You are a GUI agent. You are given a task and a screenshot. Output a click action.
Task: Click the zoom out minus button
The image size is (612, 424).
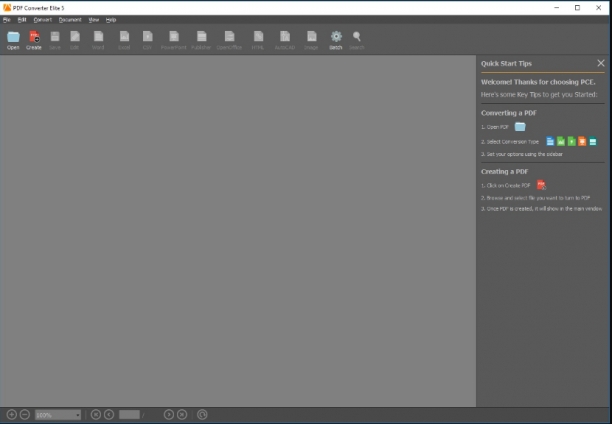[x=25, y=415]
